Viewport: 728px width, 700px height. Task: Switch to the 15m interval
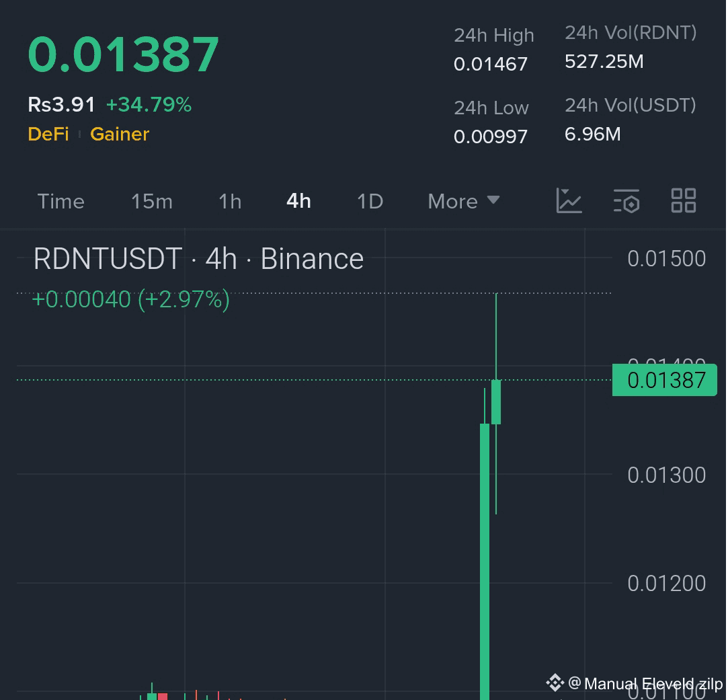pos(152,202)
